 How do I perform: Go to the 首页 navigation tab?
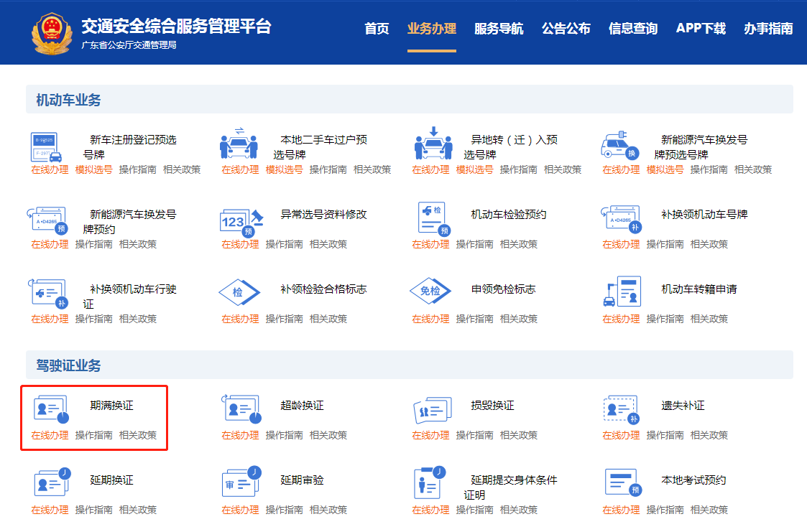[x=377, y=29]
